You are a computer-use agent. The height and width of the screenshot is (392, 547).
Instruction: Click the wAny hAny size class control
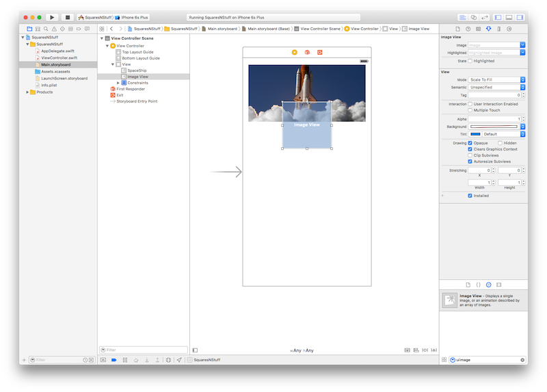tap(302, 350)
